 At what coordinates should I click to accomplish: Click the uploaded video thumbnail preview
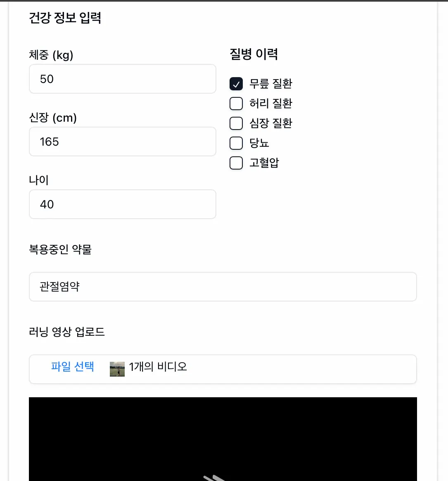point(117,368)
